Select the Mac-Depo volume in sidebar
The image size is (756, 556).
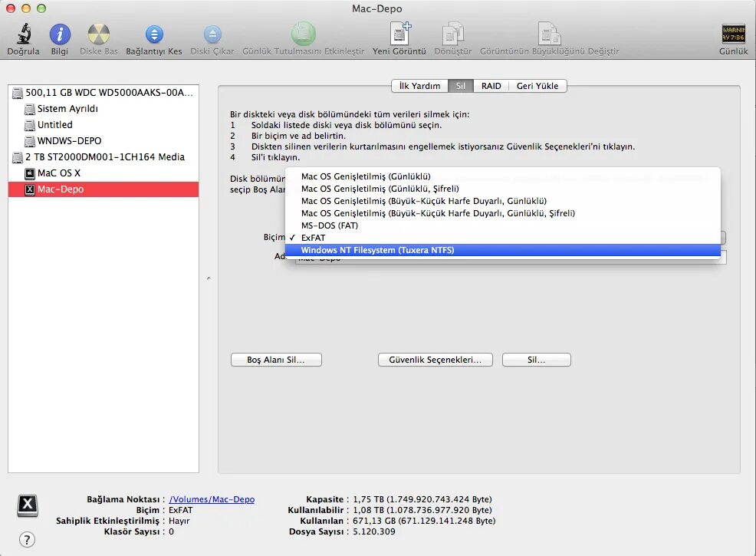(x=104, y=189)
